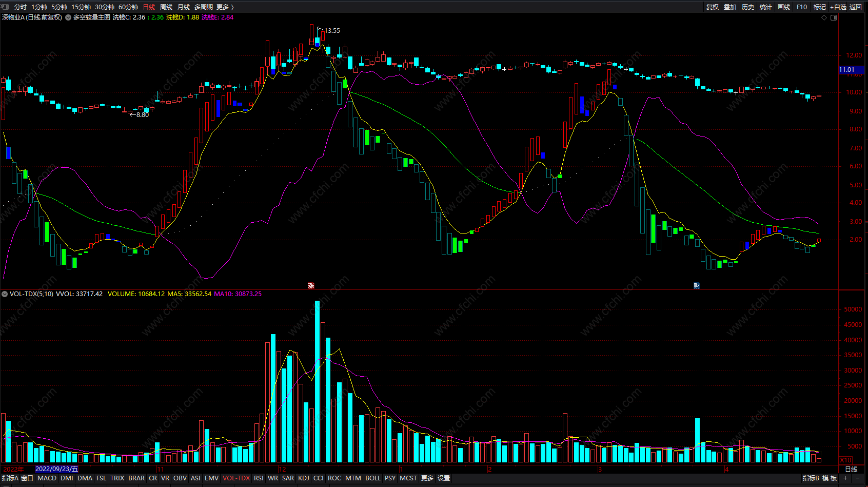Select the 15分钟 period
The width and height of the screenshot is (868, 487).
tap(81, 7)
